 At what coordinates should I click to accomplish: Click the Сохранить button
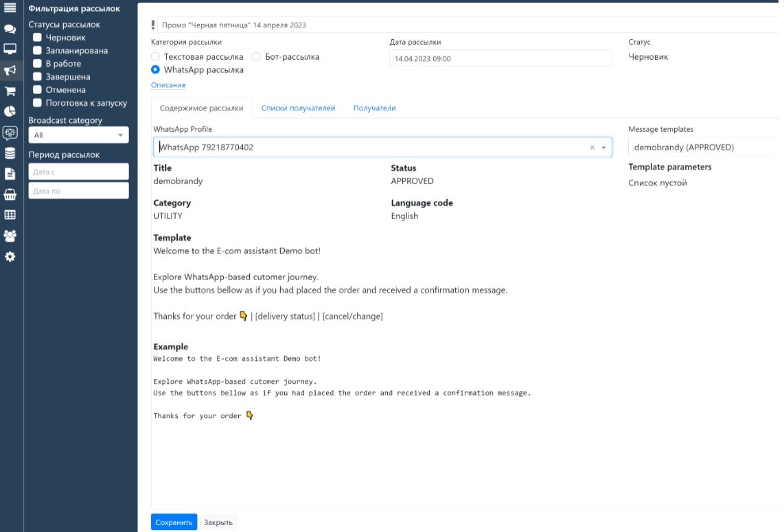(x=174, y=522)
